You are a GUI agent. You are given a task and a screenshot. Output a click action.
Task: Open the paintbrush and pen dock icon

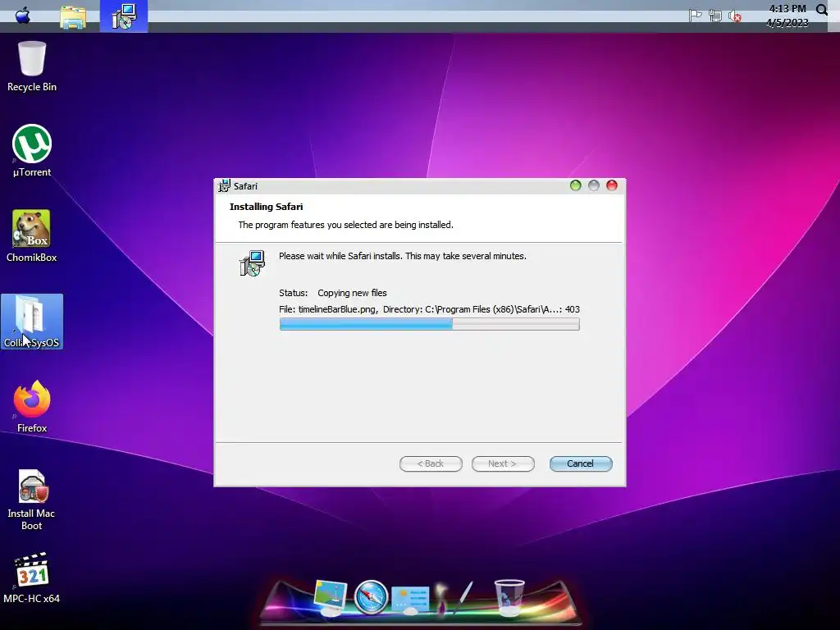tap(454, 597)
